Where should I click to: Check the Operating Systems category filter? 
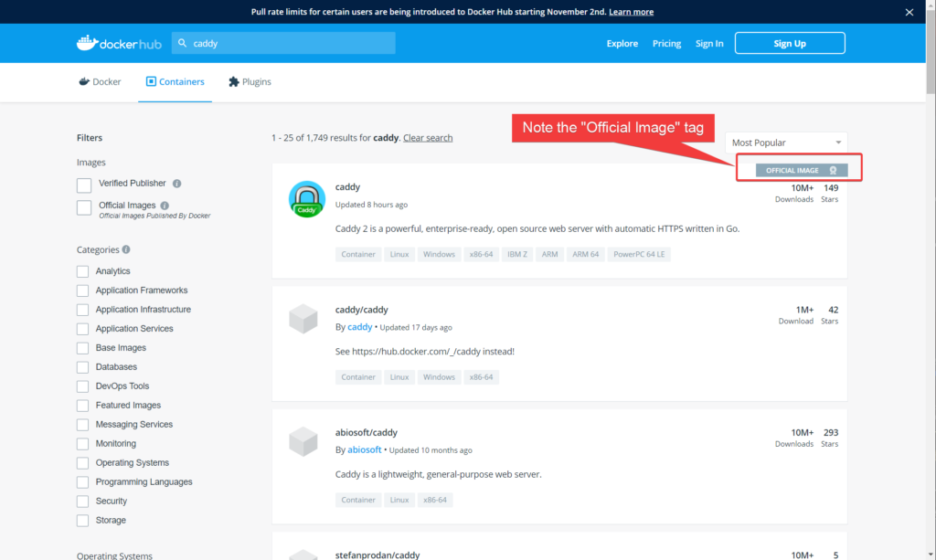tap(80, 462)
